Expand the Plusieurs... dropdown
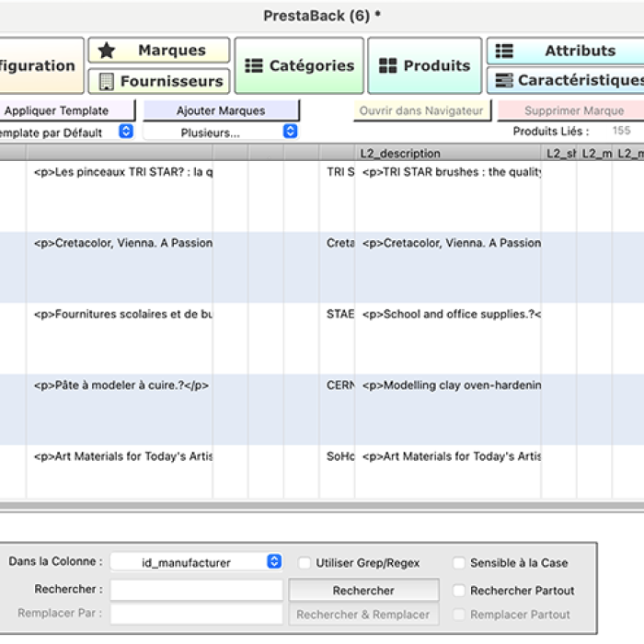This screenshot has height=644, width=644. click(x=221, y=132)
